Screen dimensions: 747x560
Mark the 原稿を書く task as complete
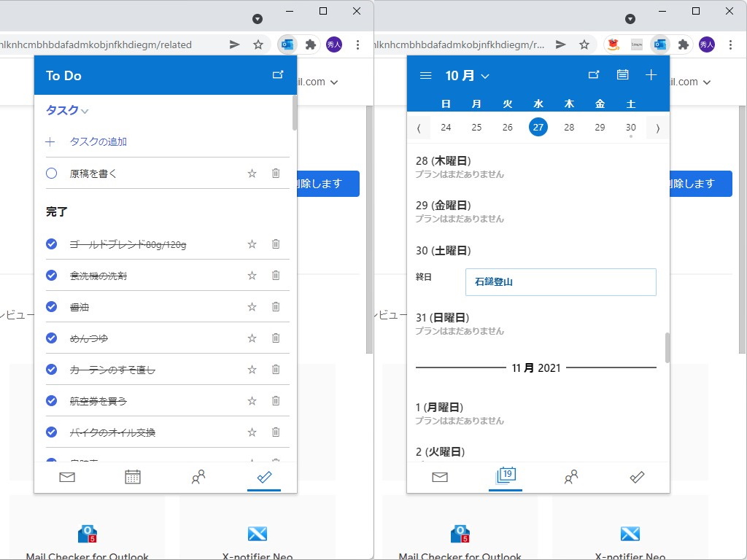[52, 173]
